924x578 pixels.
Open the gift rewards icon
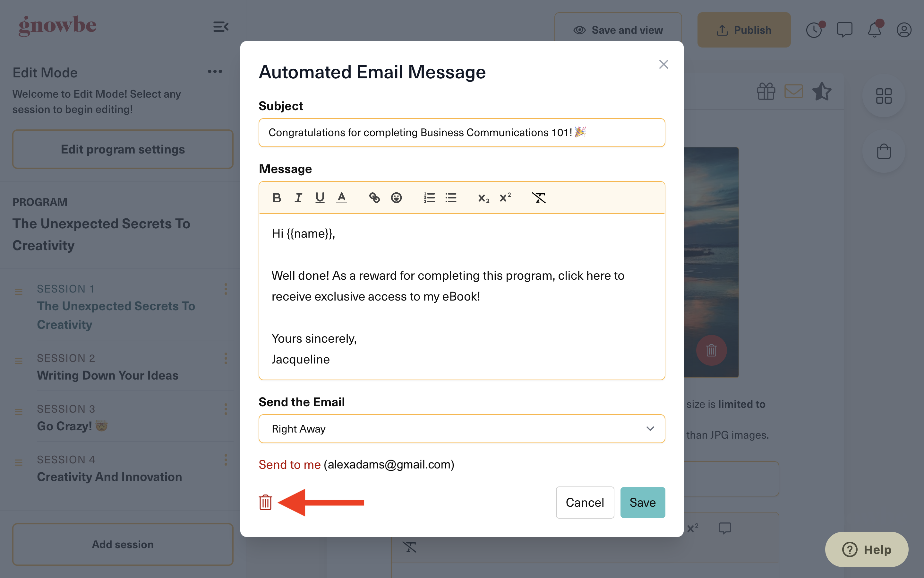pos(766,92)
